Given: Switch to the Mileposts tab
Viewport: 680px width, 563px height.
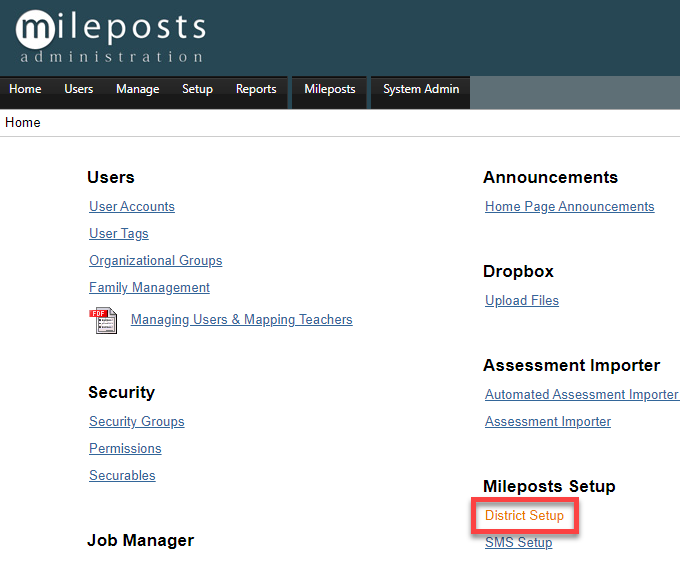Looking at the screenshot, I should [330, 89].
